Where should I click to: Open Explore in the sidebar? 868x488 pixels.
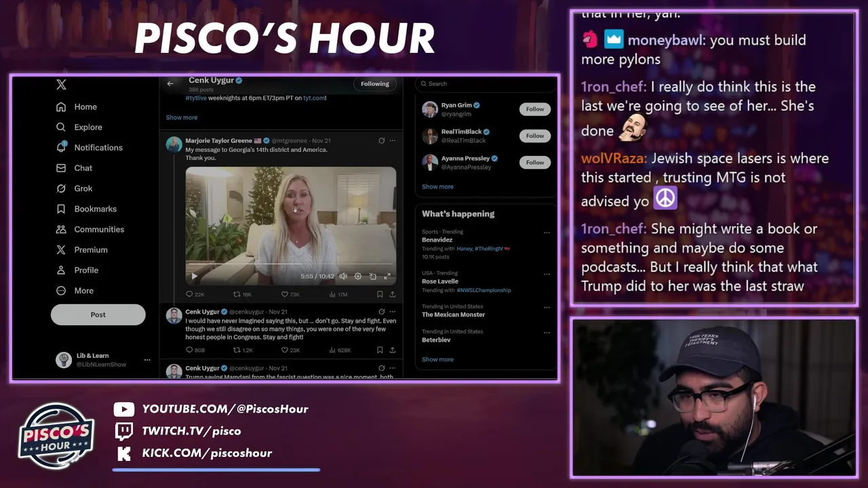(x=79, y=127)
